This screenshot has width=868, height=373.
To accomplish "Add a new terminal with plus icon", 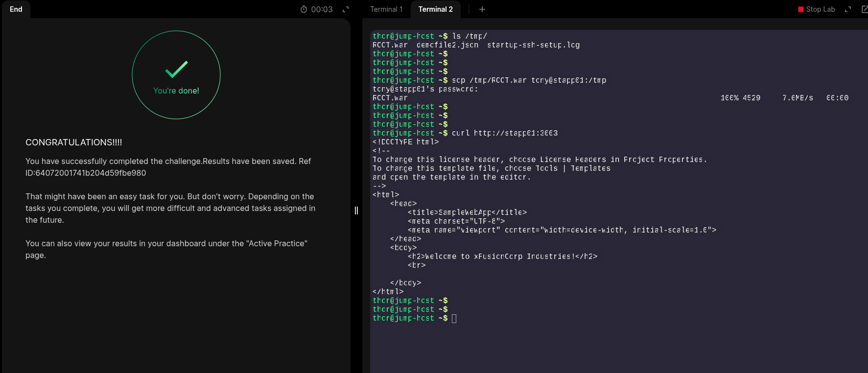I will pyautogui.click(x=482, y=9).
